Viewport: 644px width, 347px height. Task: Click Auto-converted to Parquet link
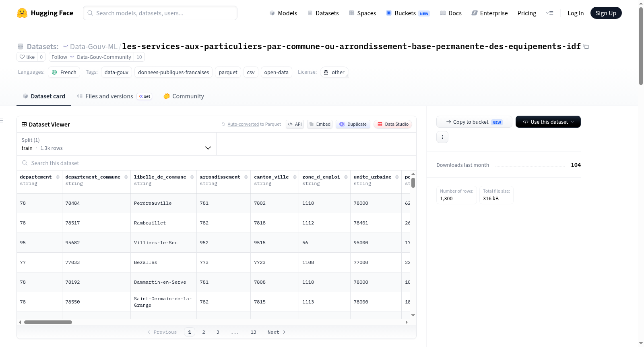(x=243, y=124)
